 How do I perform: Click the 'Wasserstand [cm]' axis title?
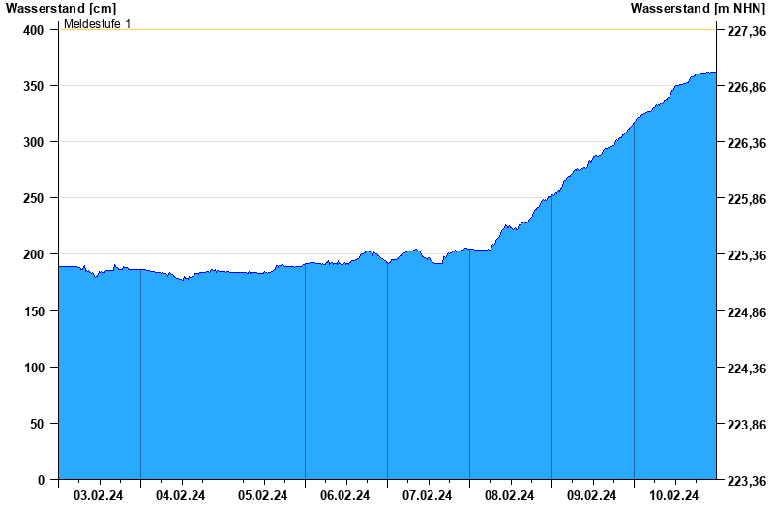coord(60,9)
